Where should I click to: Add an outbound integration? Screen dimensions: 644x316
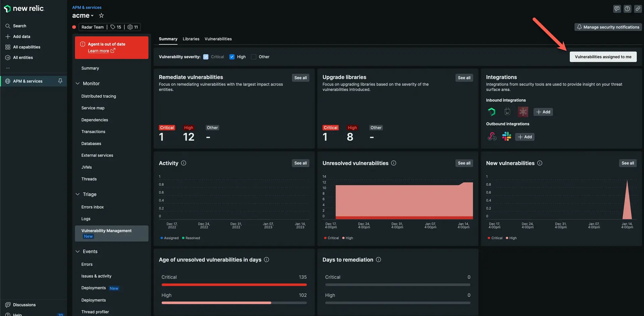525,137
